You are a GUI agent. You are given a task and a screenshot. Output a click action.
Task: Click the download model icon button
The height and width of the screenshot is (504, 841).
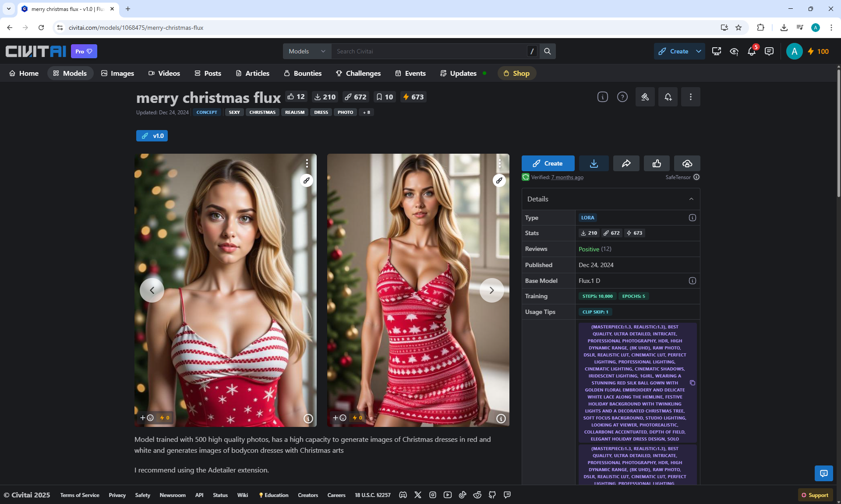click(594, 163)
